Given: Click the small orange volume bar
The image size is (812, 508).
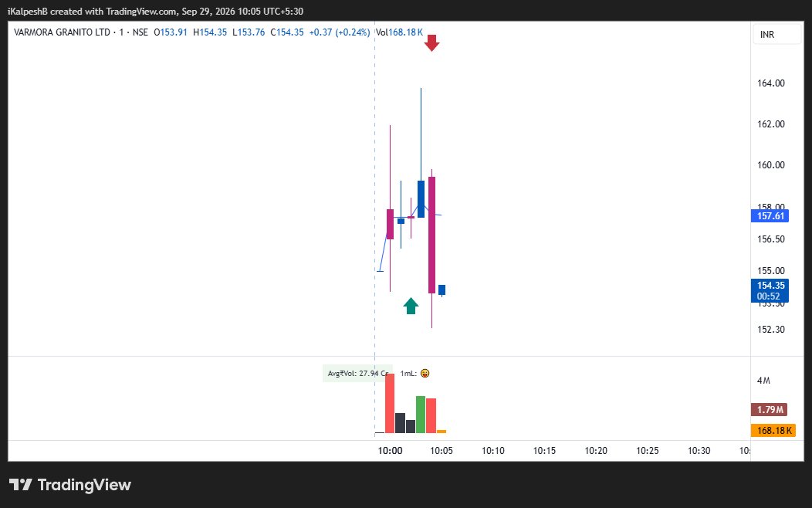Looking at the screenshot, I should pos(442,432).
